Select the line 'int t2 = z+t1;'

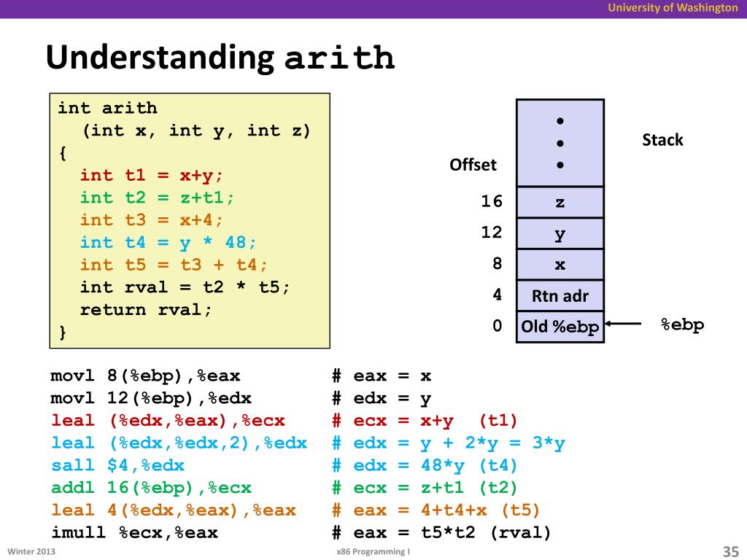click(x=157, y=198)
